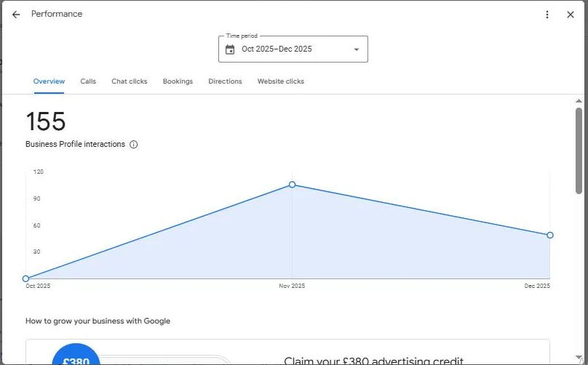Click the calendar icon in Time period

(230, 49)
